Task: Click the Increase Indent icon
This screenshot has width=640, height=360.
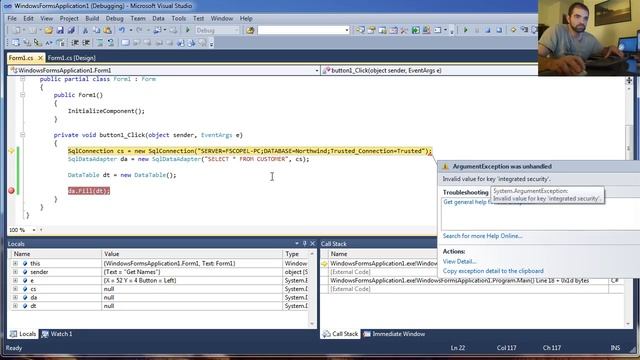Action: tap(86, 42)
